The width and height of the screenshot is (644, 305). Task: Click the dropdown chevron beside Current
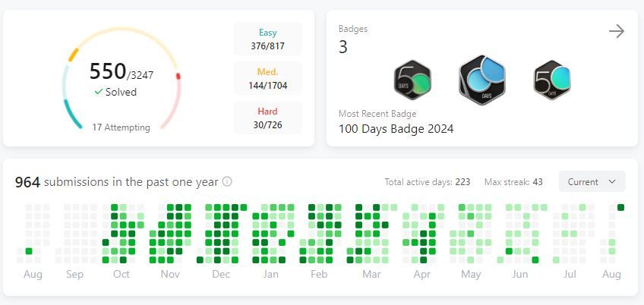tap(612, 181)
